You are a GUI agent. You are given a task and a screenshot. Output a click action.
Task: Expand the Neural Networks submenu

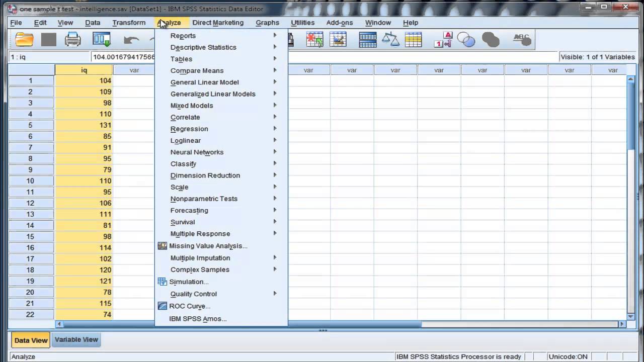point(221,152)
